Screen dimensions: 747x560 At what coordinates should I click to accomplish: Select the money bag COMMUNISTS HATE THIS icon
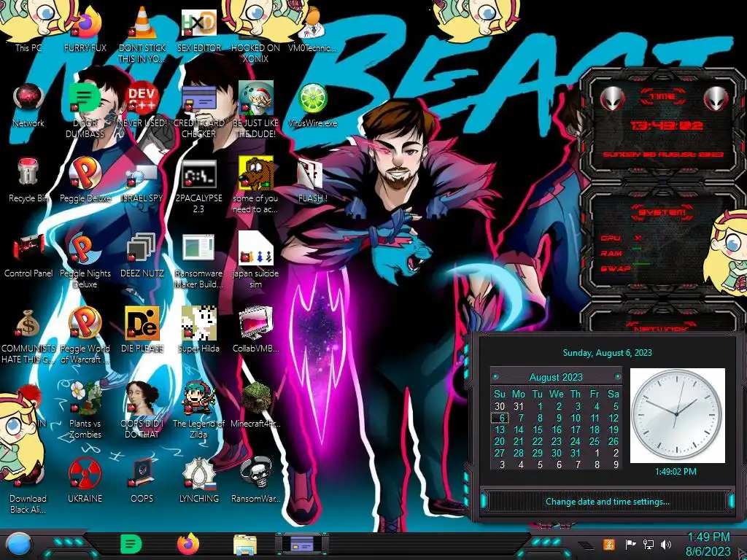click(x=28, y=336)
